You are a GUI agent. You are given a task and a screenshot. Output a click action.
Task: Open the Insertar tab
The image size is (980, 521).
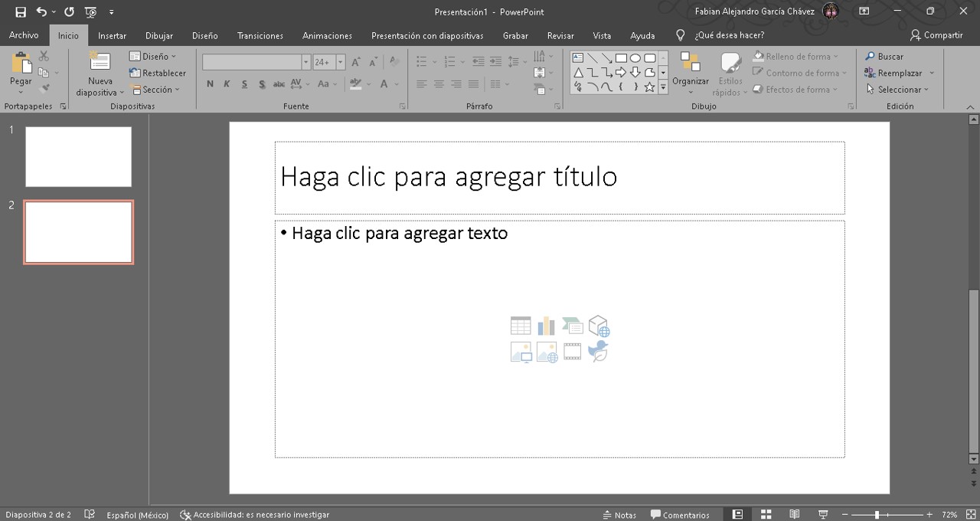[x=112, y=35]
